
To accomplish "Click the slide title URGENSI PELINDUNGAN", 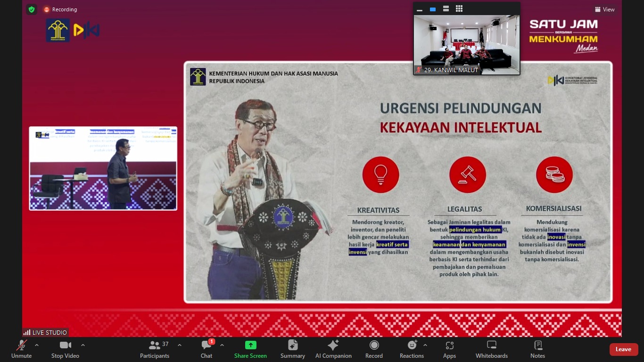I will tap(461, 108).
